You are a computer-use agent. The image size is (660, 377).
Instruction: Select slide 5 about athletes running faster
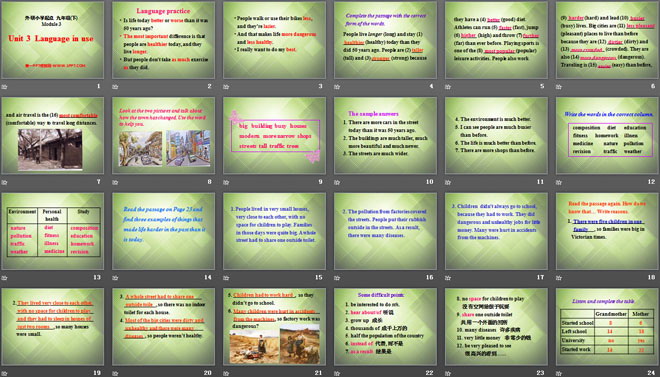click(496, 40)
